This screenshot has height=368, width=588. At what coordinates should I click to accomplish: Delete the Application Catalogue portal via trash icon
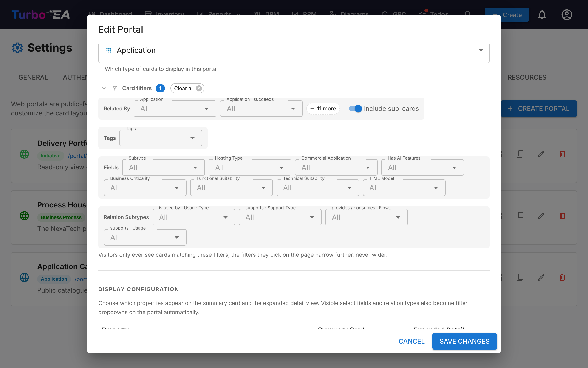(x=562, y=277)
